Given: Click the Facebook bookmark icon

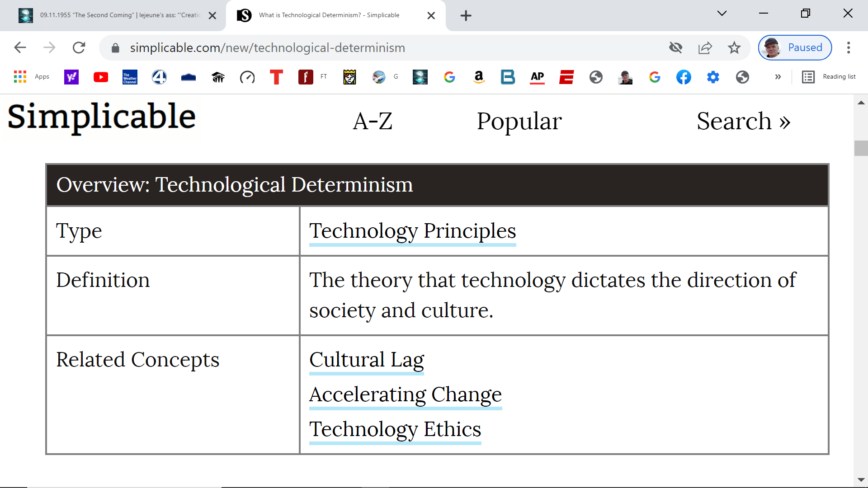Looking at the screenshot, I should [684, 77].
